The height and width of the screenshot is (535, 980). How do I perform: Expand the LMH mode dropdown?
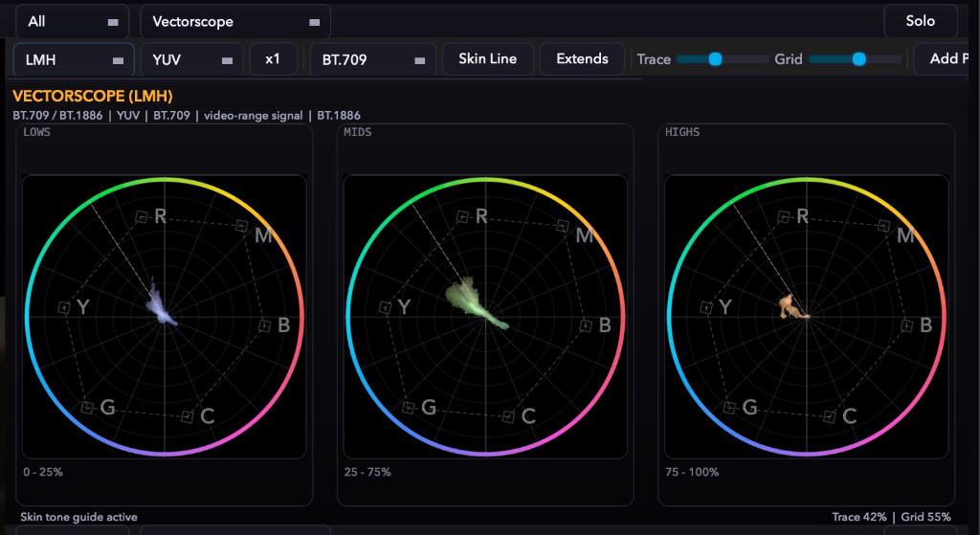click(x=74, y=60)
